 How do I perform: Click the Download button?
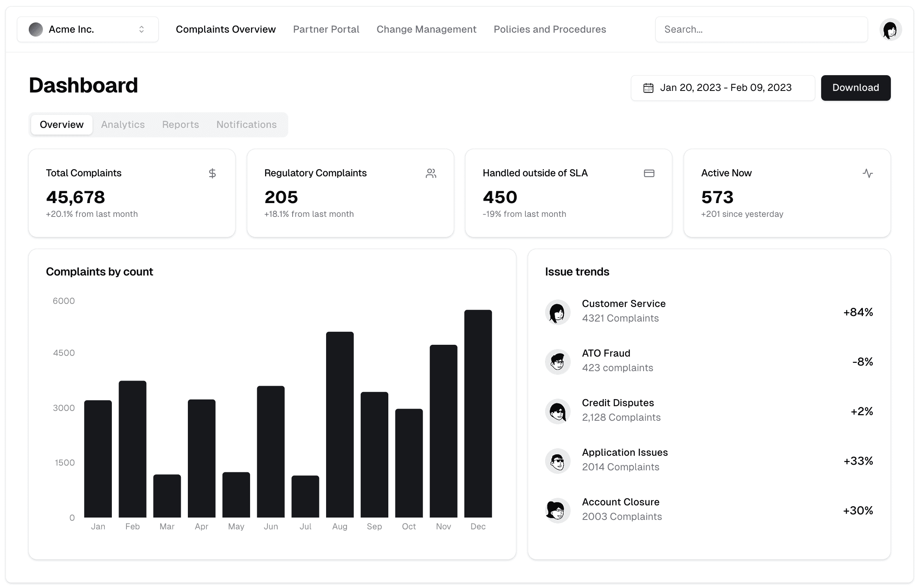(855, 88)
